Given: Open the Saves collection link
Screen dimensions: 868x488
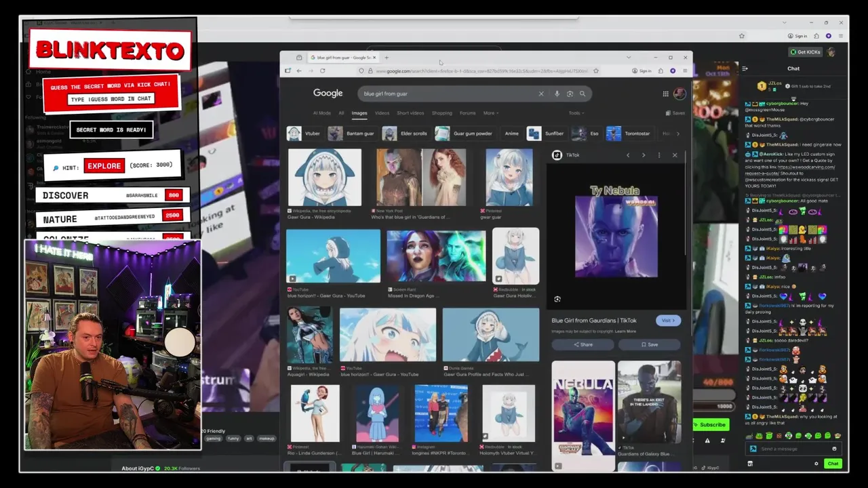Looking at the screenshot, I should coord(675,113).
